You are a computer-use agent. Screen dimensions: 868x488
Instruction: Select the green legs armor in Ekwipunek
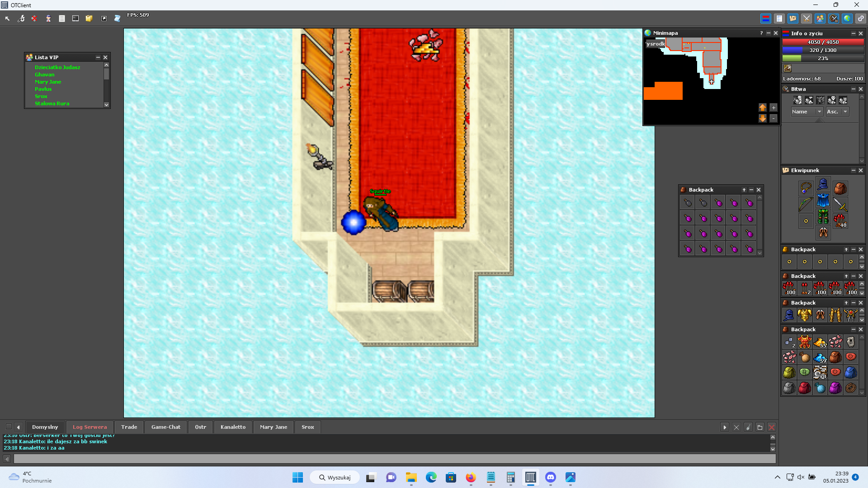(823, 216)
